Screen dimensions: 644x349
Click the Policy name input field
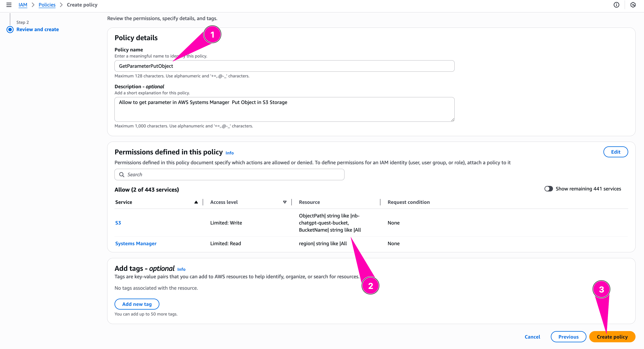click(284, 66)
